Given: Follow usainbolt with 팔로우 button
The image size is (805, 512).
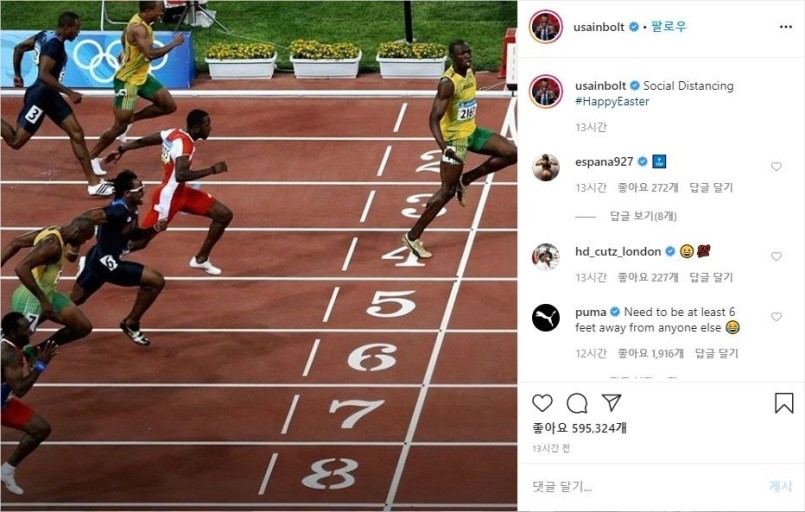Looking at the screenshot, I should (x=668, y=27).
